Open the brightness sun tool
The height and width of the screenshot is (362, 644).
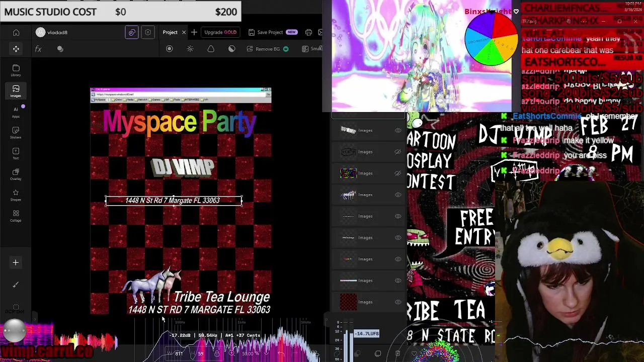pos(190,49)
